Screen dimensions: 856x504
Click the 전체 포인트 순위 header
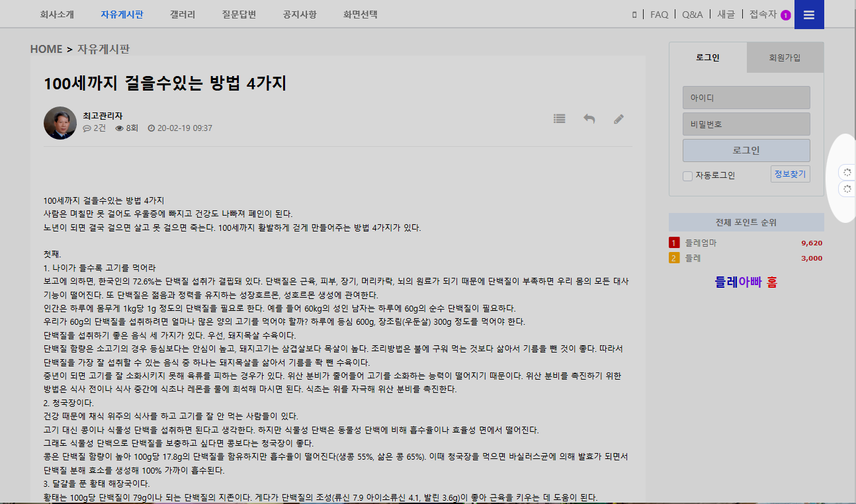pyautogui.click(x=746, y=222)
